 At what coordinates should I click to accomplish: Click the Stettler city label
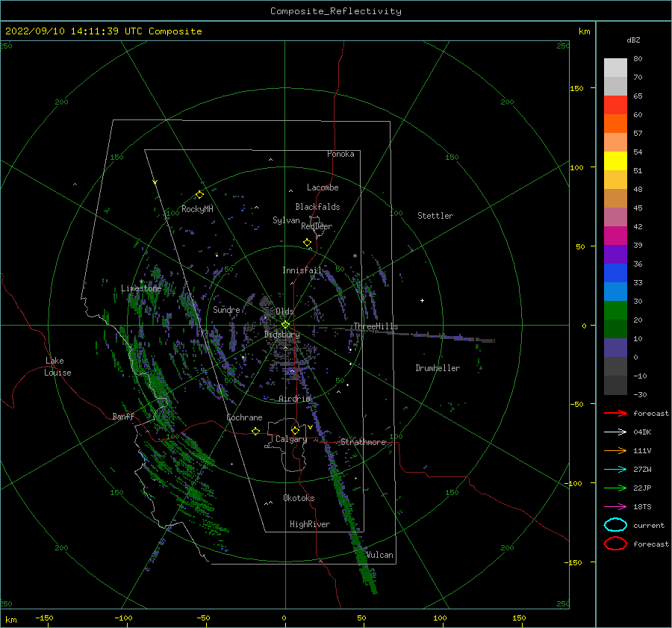pos(435,216)
